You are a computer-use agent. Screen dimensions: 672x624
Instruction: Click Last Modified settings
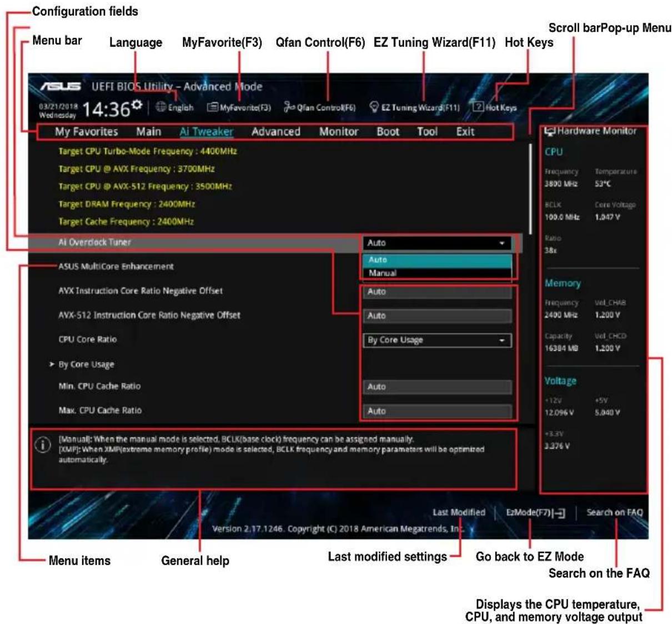[x=459, y=512]
